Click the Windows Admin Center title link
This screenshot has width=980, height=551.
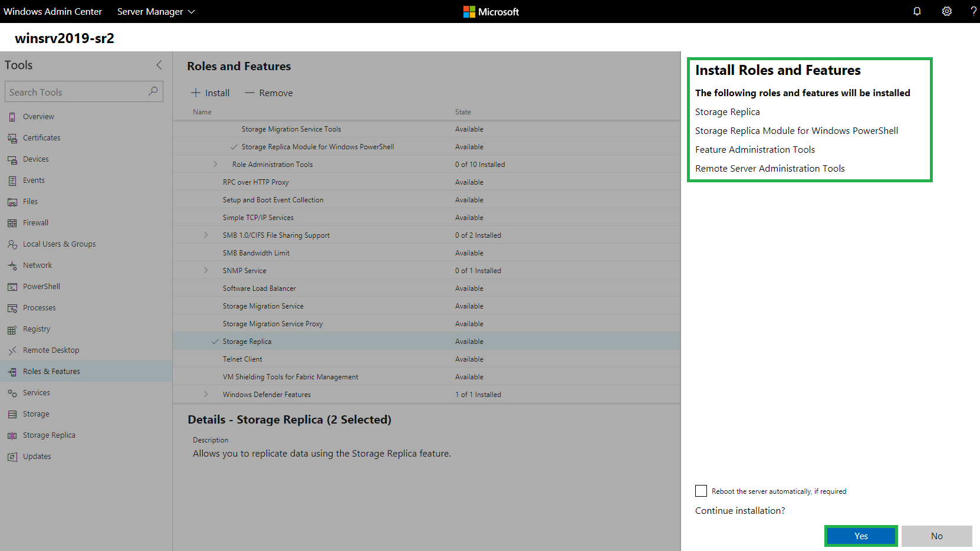point(52,12)
